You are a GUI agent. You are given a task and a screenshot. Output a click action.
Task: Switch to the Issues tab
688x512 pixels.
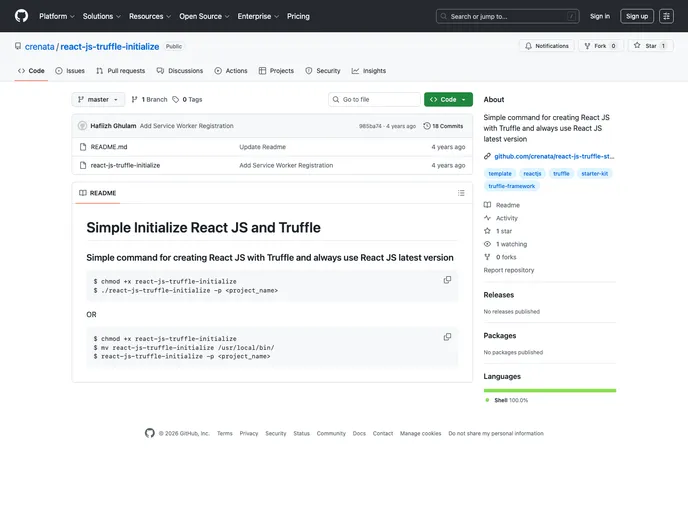tap(70, 71)
